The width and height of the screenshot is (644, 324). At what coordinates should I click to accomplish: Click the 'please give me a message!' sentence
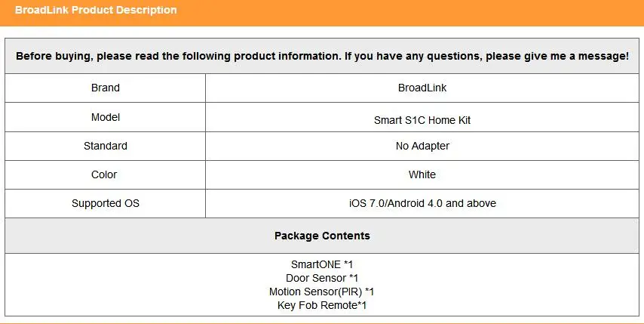click(557, 56)
